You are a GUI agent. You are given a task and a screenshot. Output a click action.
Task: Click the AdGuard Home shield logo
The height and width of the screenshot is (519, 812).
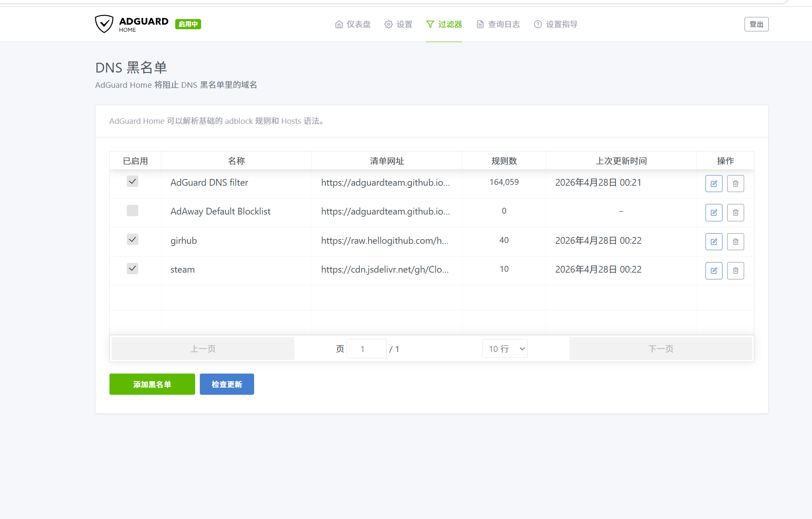pos(104,24)
